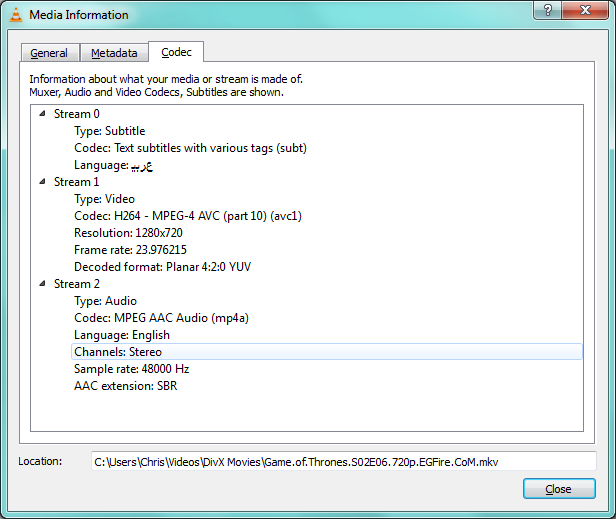
Task: Switch to the General tab
Action: tap(49, 53)
